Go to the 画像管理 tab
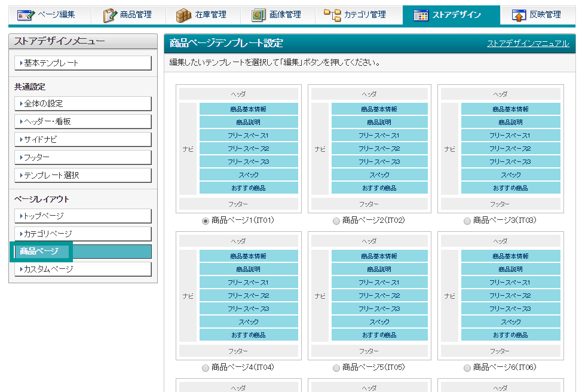 (x=278, y=15)
